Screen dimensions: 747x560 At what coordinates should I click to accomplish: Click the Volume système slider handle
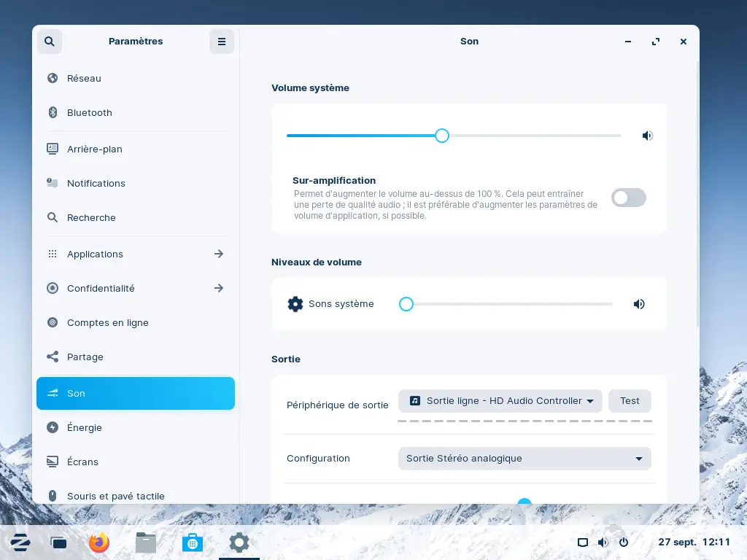coord(442,136)
